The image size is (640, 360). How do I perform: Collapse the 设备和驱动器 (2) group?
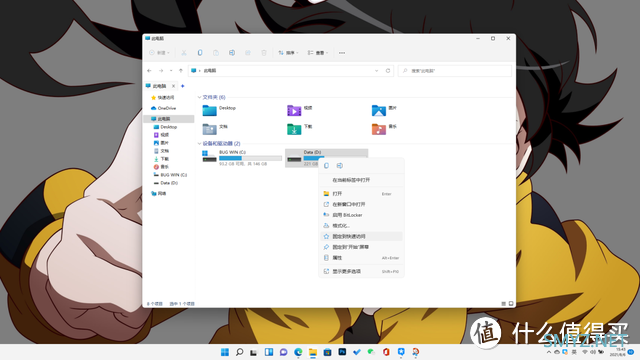[x=199, y=144]
